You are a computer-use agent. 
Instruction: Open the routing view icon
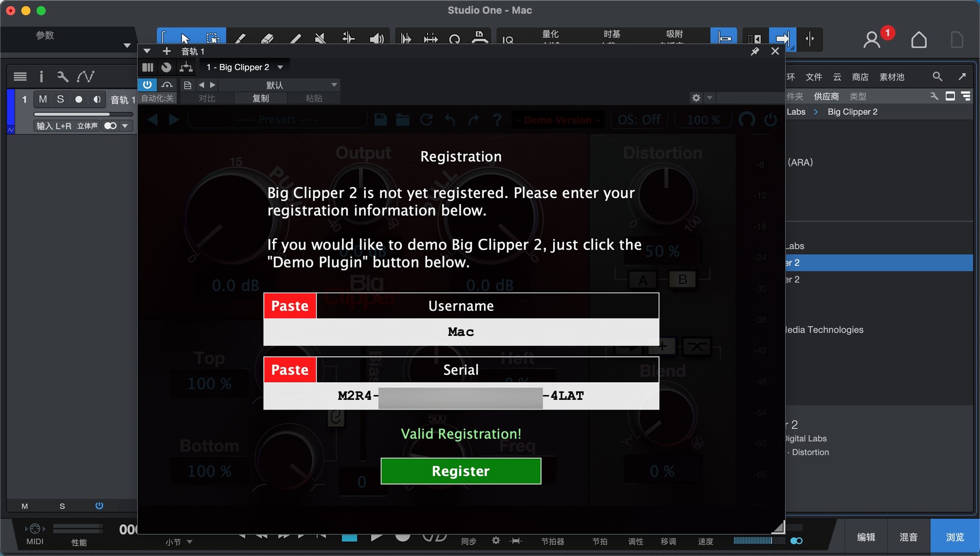click(x=186, y=67)
